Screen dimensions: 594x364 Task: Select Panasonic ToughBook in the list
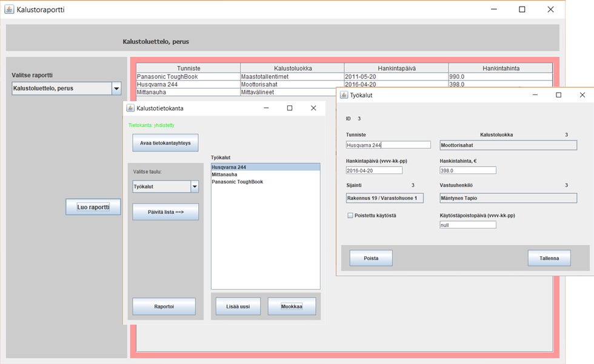click(x=237, y=182)
